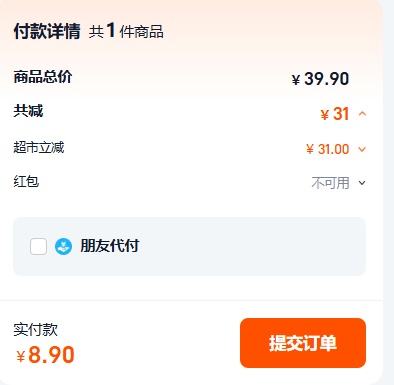The height and width of the screenshot is (385, 394).
Task: Click the 商品总价 label
Action: pyautogui.click(x=43, y=77)
